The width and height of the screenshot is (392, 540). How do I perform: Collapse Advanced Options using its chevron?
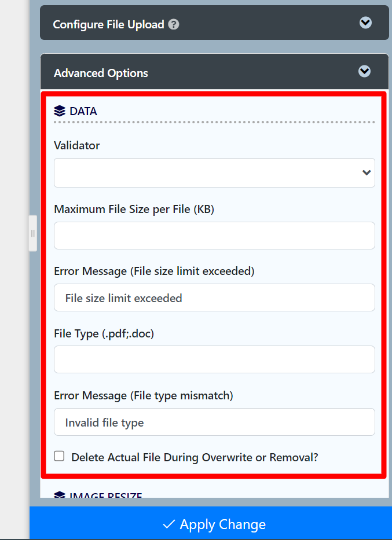364,71
